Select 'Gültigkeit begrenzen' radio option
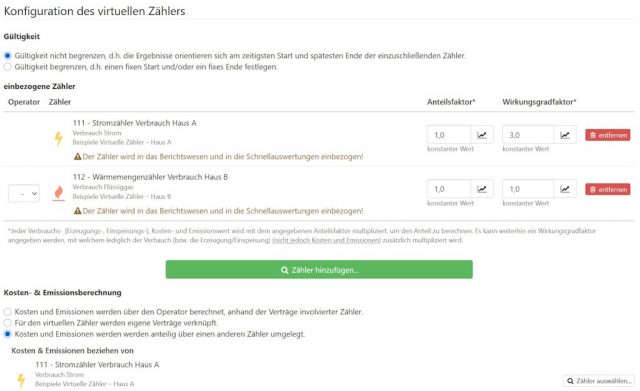The height and width of the screenshot is (391, 640). point(7,67)
